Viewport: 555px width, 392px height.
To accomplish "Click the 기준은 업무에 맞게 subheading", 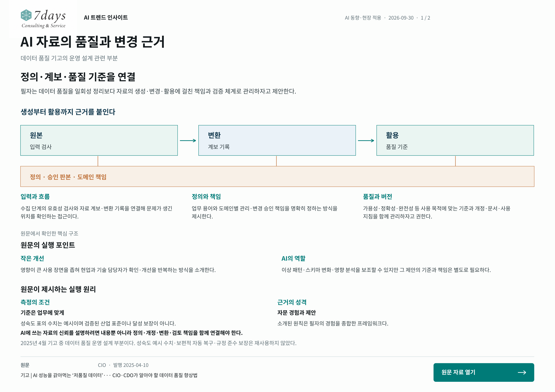I will pyautogui.click(x=42, y=313).
